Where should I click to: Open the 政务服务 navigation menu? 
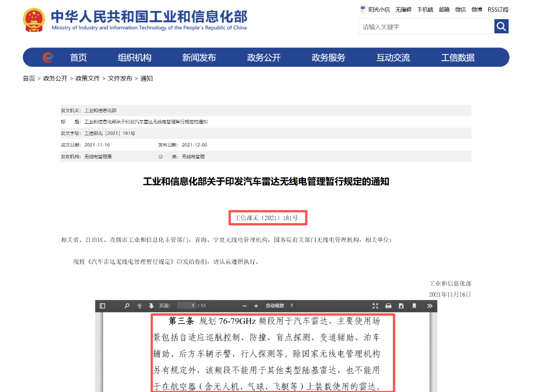[328, 58]
